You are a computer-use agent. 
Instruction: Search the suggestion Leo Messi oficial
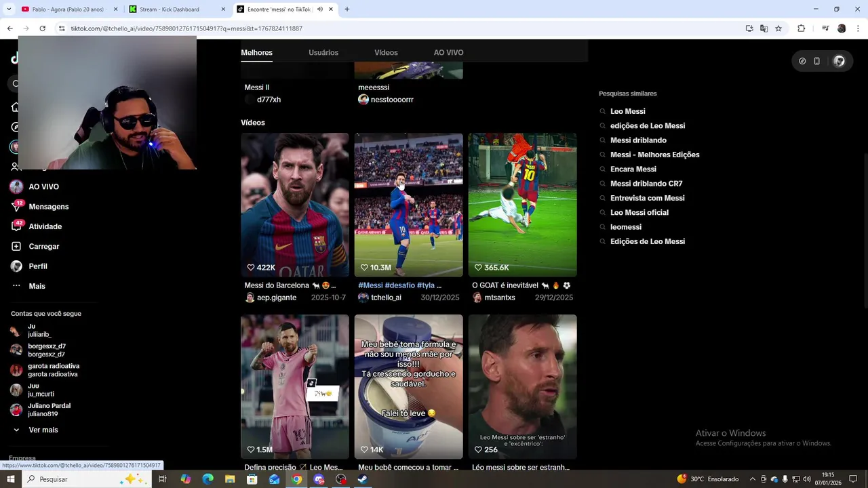click(x=639, y=213)
